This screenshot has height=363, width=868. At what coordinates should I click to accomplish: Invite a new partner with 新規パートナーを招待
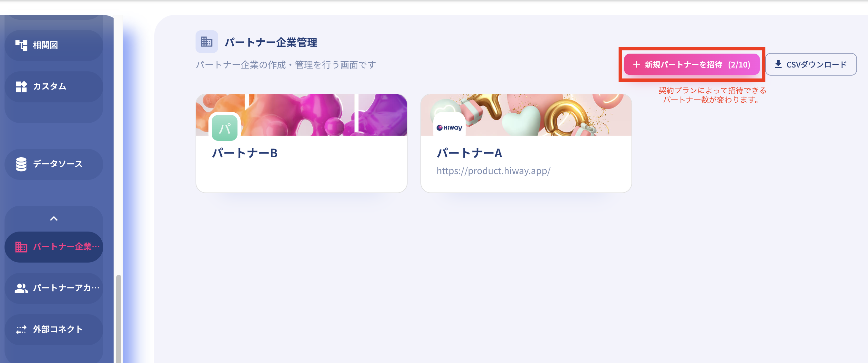(x=692, y=65)
